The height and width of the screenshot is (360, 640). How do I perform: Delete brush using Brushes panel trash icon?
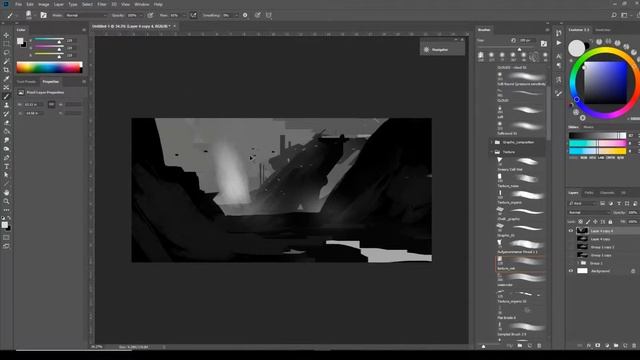(x=539, y=346)
